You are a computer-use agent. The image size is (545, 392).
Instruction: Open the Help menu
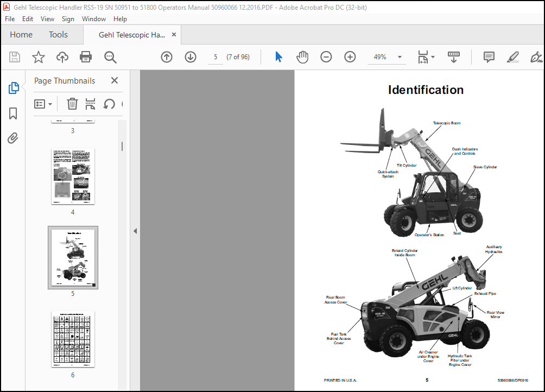coord(120,19)
